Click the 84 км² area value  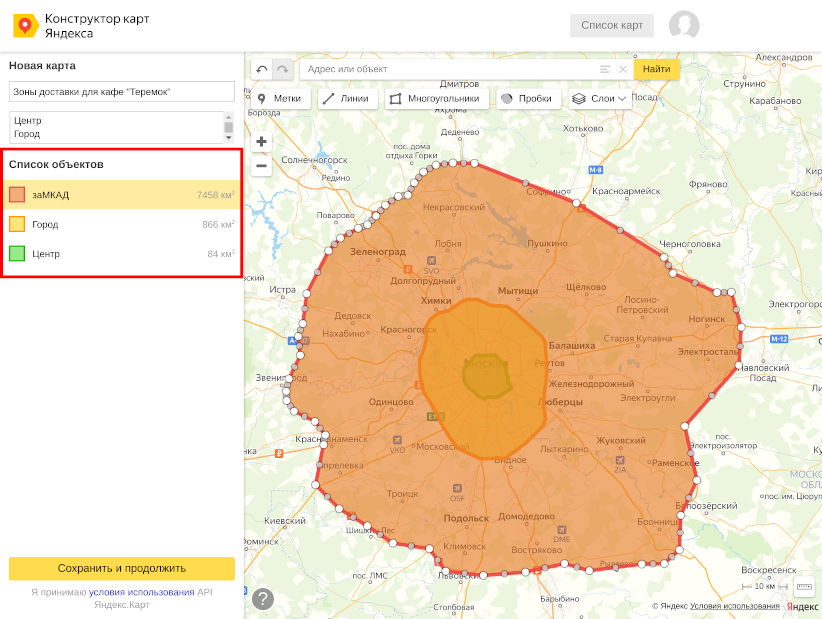[x=221, y=254]
